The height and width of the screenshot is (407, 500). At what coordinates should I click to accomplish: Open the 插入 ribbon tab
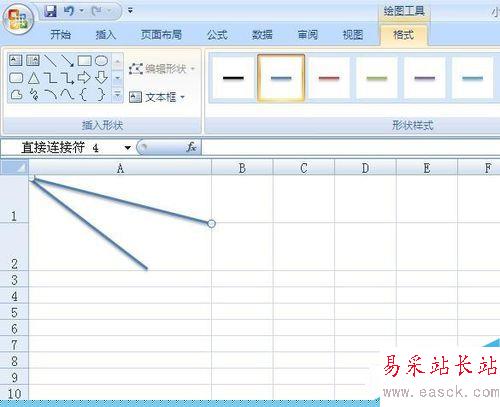[x=106, y=34]
